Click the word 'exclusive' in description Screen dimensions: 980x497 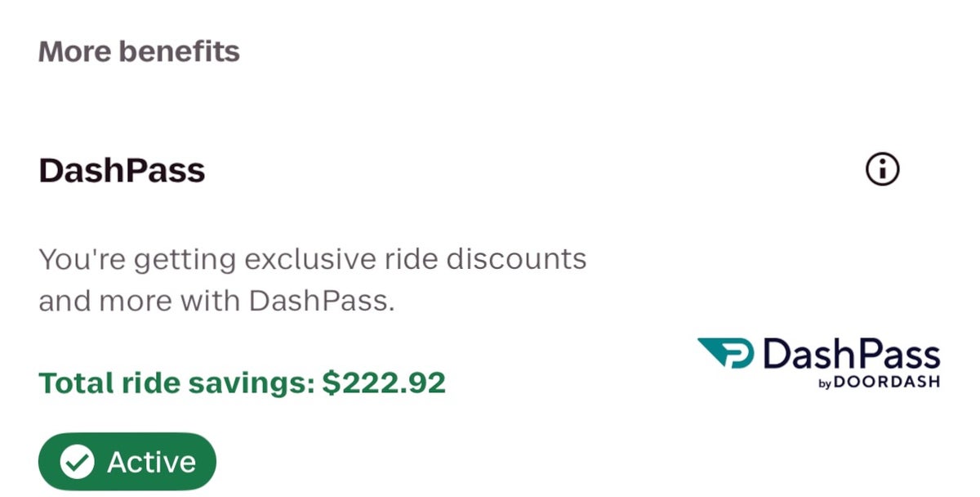coord(309,260)
